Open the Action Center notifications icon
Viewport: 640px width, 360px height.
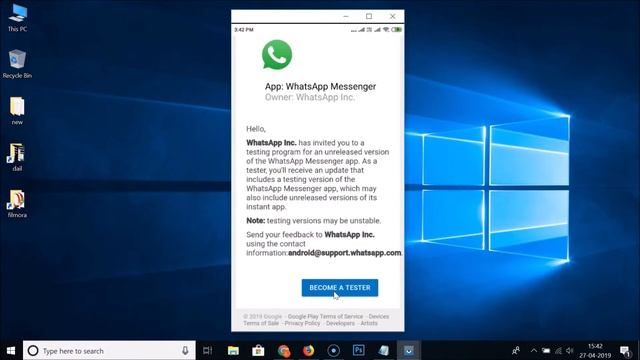625,351
